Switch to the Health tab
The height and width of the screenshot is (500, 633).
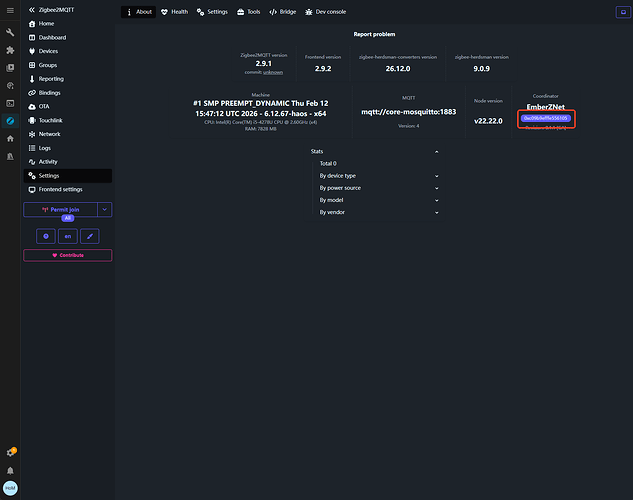point(174,12)
